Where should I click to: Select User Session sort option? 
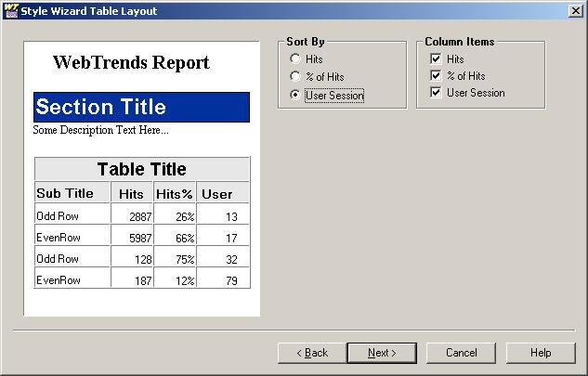pyautogui.click(x=295, y=95)
